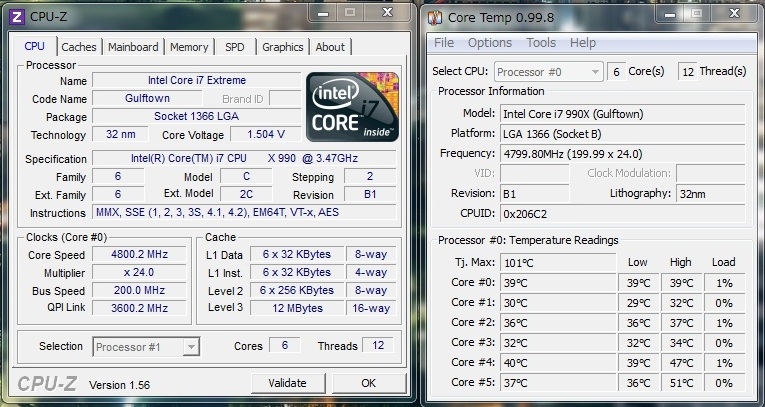Click the Lithography field 32nm
The height and width of the screenshot is (407, 765).
[710, 194]
